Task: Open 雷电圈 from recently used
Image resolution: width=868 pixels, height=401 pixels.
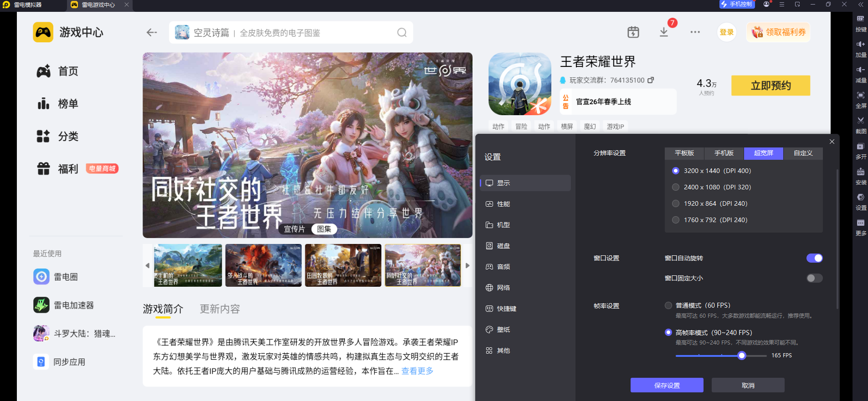Action: (56, 277)
